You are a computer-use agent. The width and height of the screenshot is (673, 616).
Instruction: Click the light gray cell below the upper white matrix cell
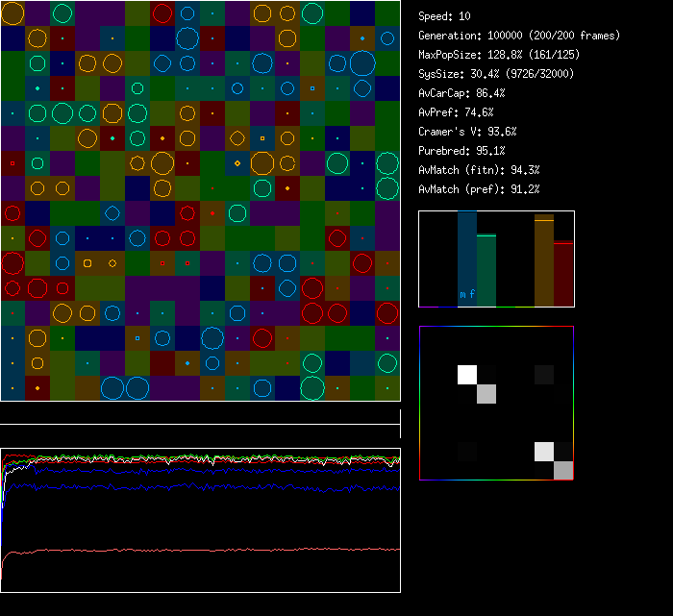point(486,393)
